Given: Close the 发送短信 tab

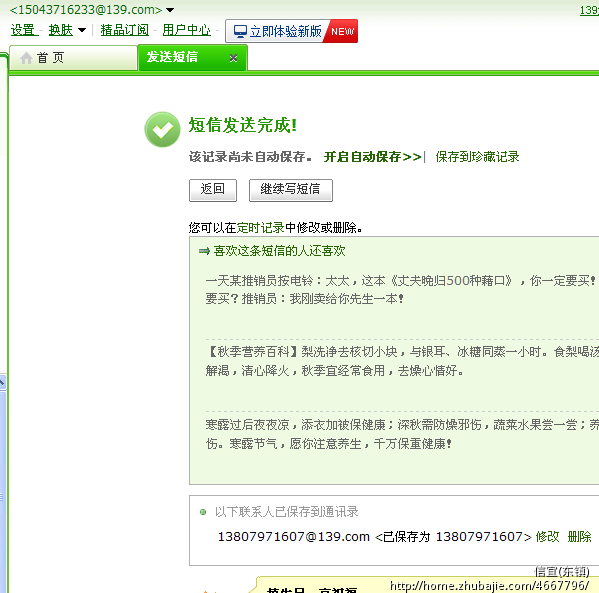Looking at the screenshot, I should click(x=233, y=58).
